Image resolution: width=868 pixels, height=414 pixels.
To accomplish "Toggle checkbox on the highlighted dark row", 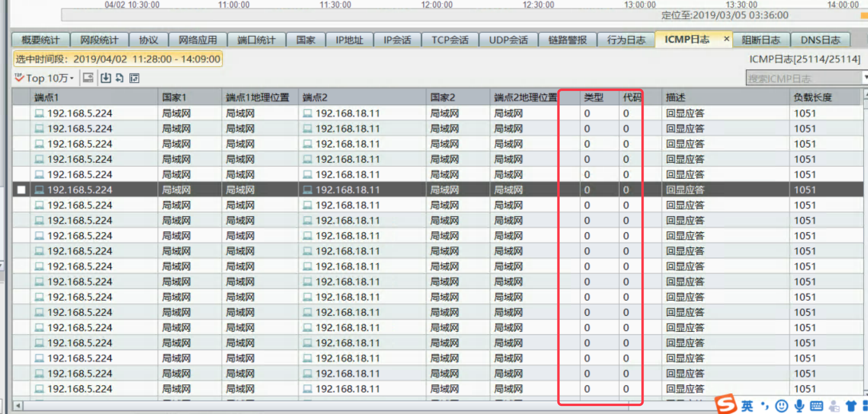I will 22,190.
